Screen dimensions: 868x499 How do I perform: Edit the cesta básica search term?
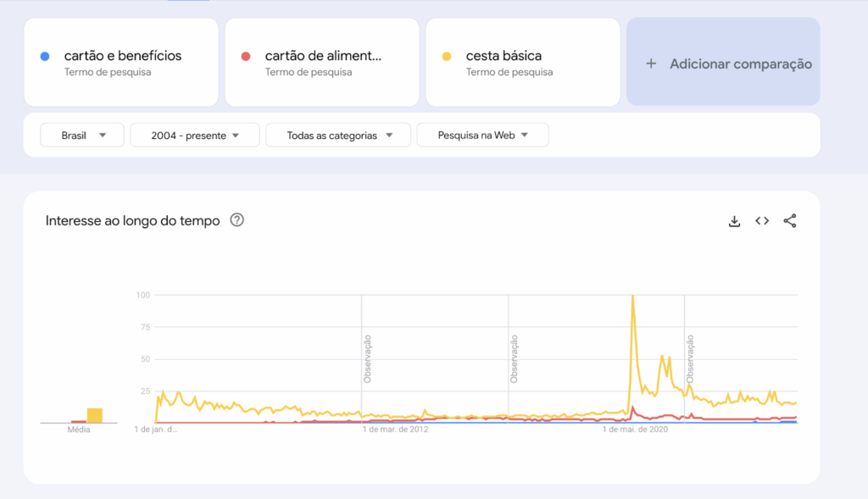(504, 57)
